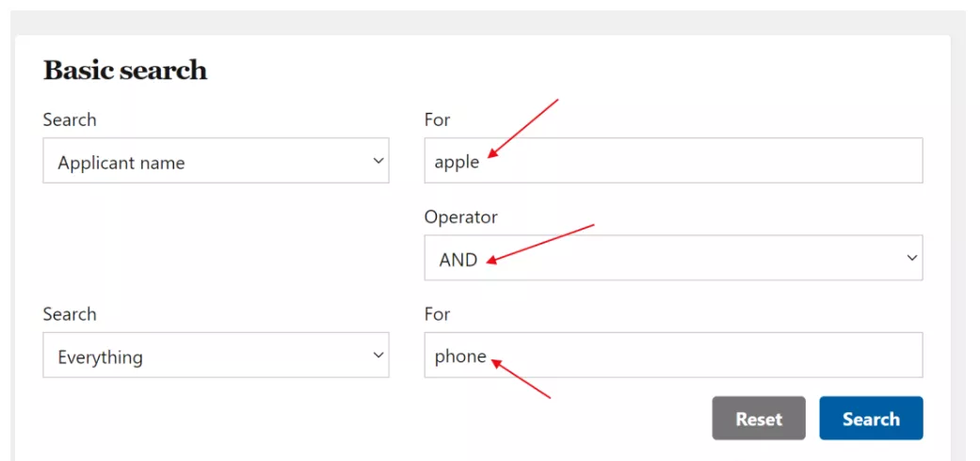Click the For label above phone field
The height and width of the screenshot is (461, 980).
tap(437, 313)
